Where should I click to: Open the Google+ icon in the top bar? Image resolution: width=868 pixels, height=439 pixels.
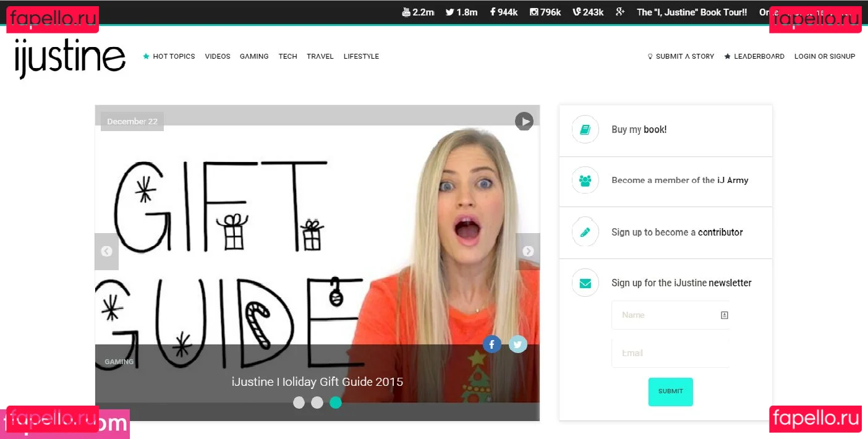coord(620,11)
